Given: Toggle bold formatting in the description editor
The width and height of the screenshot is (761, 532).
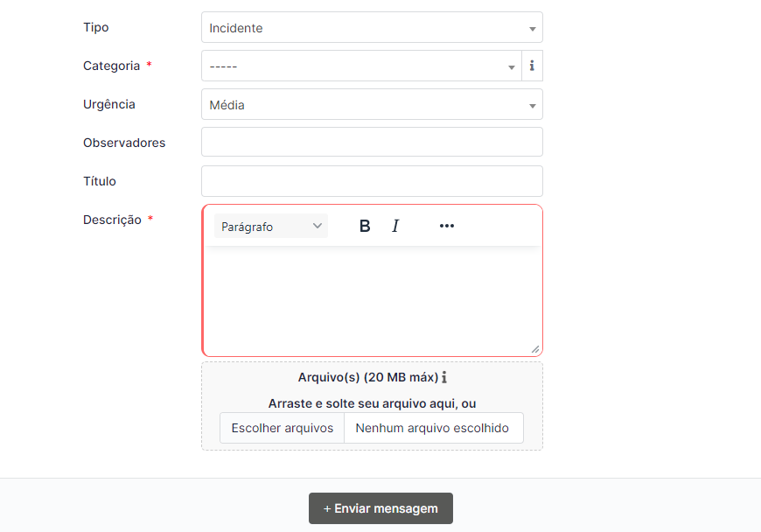Looking at the screenshot, I should (365, 226).
